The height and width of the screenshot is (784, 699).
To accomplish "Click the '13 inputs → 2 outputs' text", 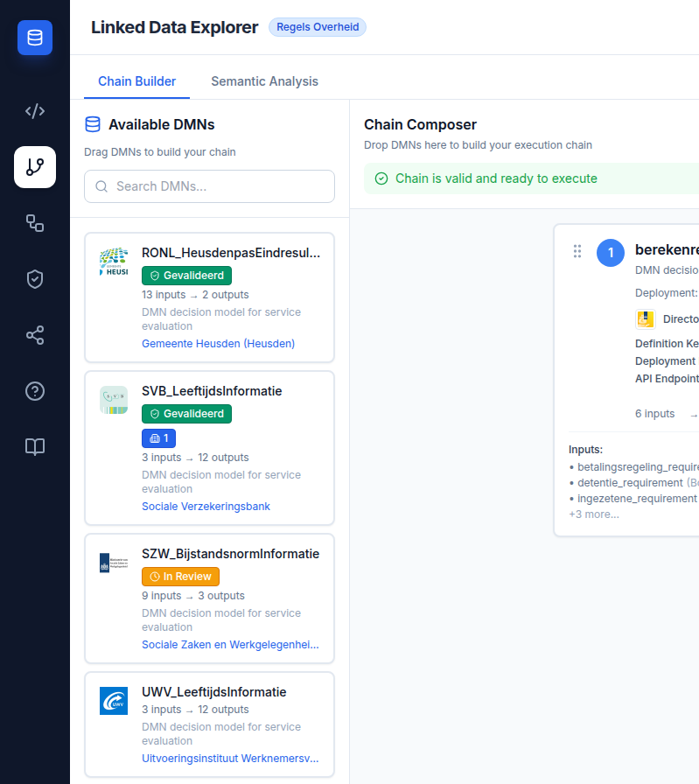I will pos(195,295).
